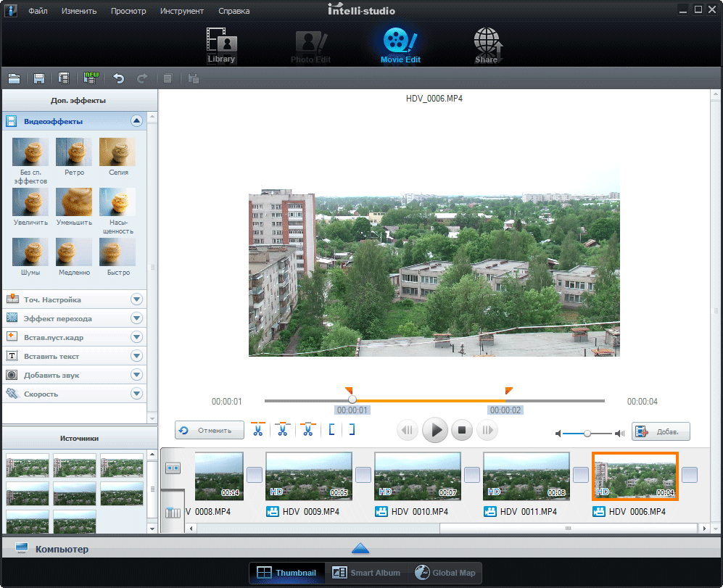Collapse the Видеоэффекты section
The width and height of the screenshot is (723, 588).
tap(136, 121)
